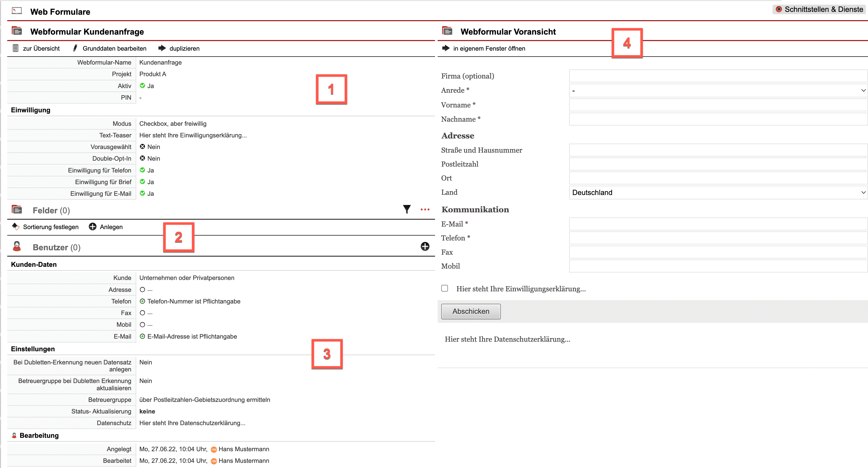
Task: Click the E-Mail input field in preview
Action: pyautogui.click(x=718, y=224)
